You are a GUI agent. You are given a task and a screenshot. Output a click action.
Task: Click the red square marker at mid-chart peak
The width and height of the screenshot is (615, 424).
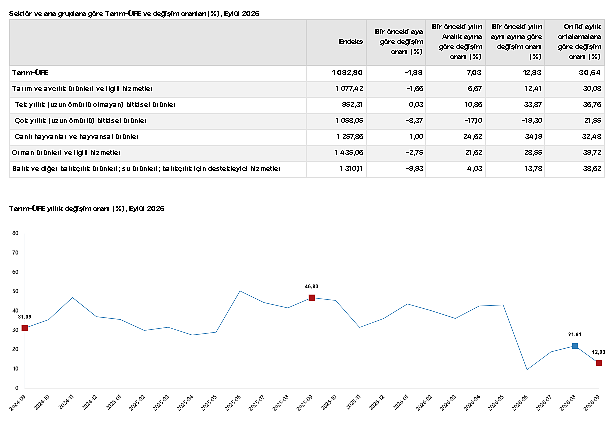[312, 298]
